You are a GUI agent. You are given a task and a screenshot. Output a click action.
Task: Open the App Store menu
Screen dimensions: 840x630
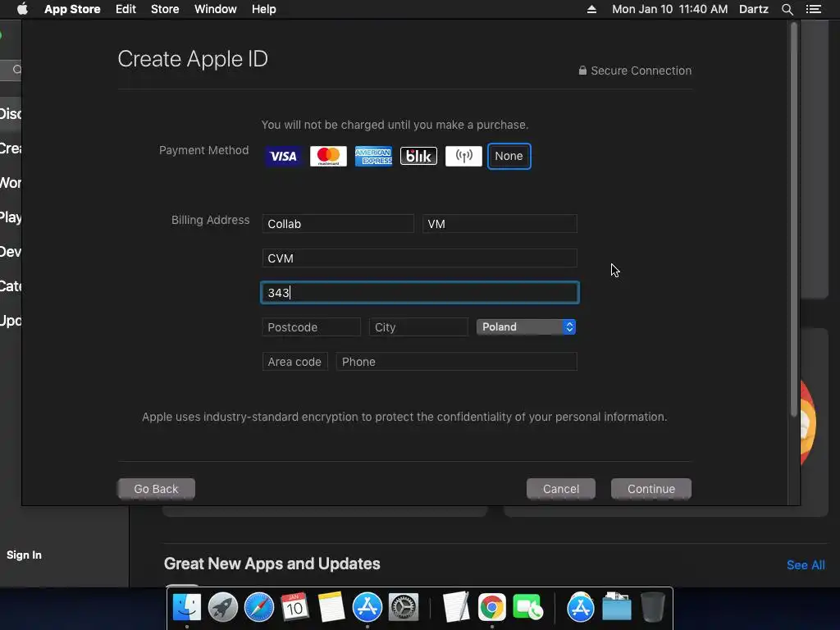coord(72,9)
